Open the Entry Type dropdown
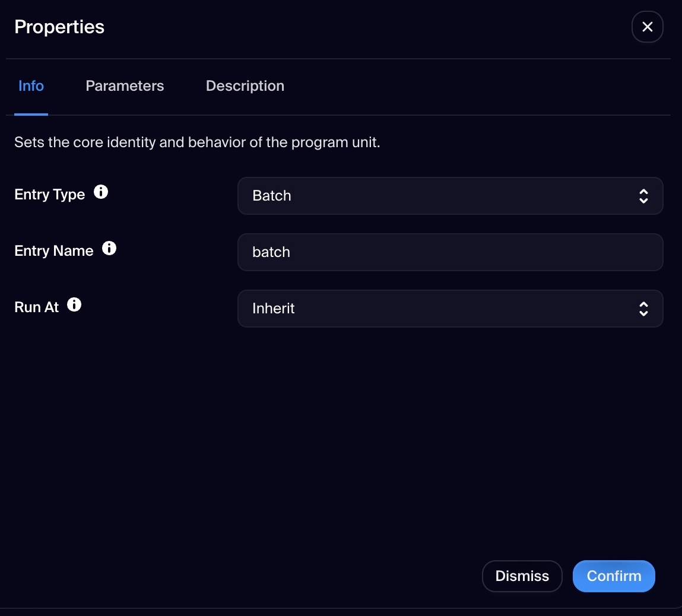This screenshot has width=682, height=616. [x=449, y=196]
